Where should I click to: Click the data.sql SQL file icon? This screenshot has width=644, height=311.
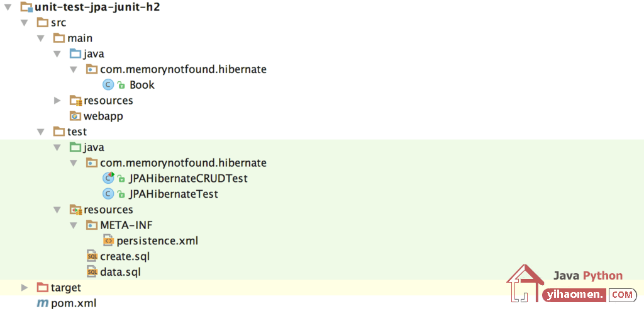92,273
